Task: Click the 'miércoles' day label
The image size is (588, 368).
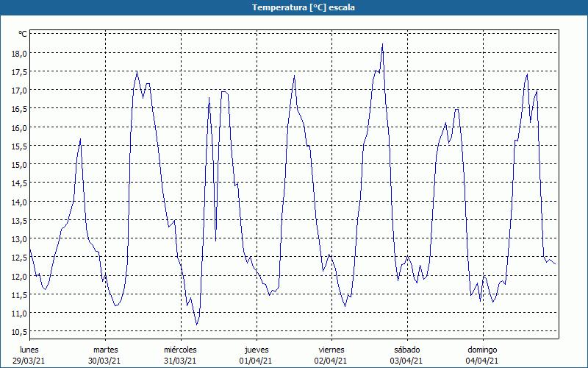Action: tap(180, 350)
